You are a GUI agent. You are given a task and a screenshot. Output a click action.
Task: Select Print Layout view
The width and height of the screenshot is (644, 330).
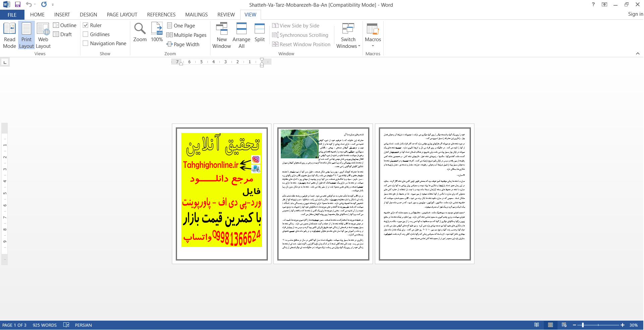(26, 35)
